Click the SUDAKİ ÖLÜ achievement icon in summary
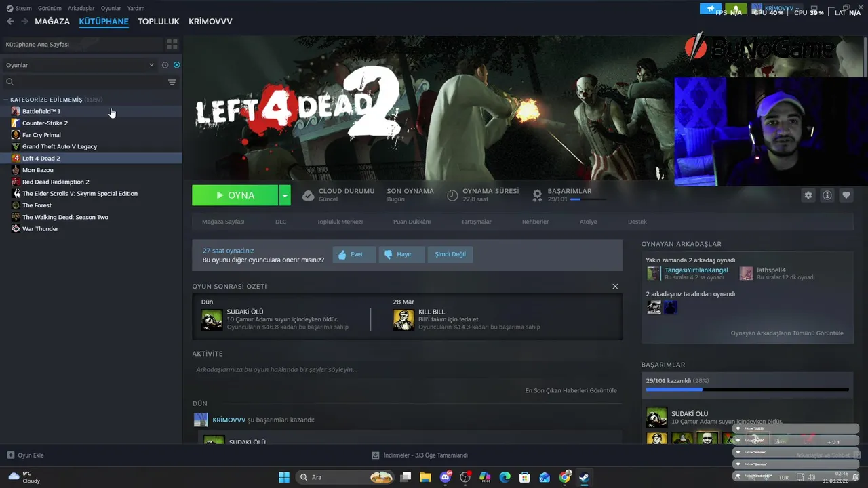Screen dimensions: 868x488 [x=212, y=320]
